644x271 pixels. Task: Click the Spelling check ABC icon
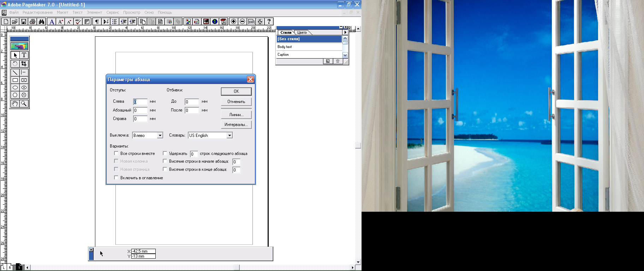[78, 22]
